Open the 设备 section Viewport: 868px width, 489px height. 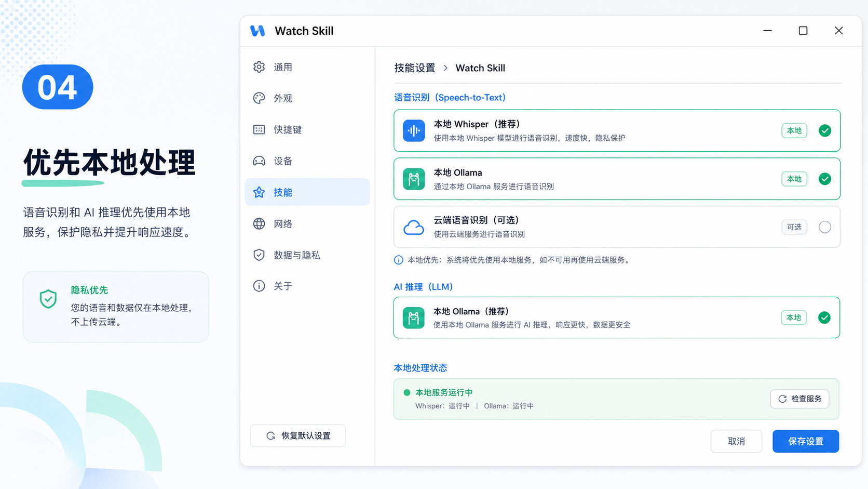(x=307, y=161)
